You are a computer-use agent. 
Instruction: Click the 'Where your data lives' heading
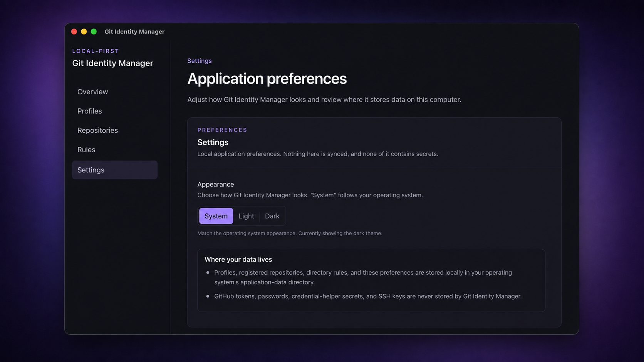pos(238,259)
